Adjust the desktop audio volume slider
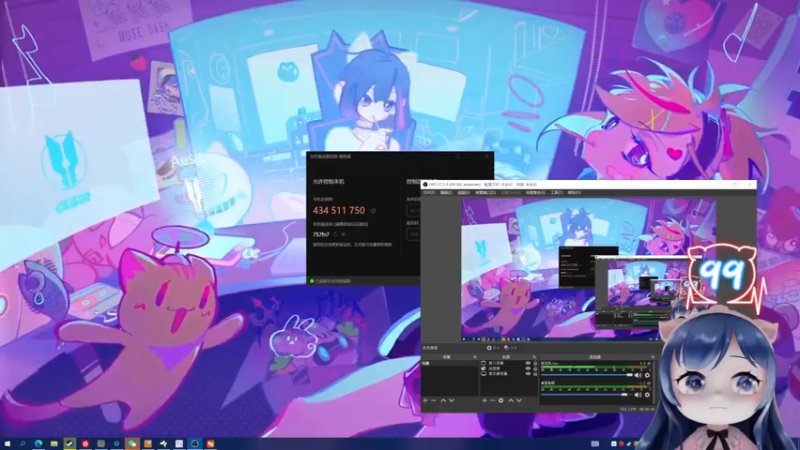This screenshot has height=450, width=800. tap(587, 395)
